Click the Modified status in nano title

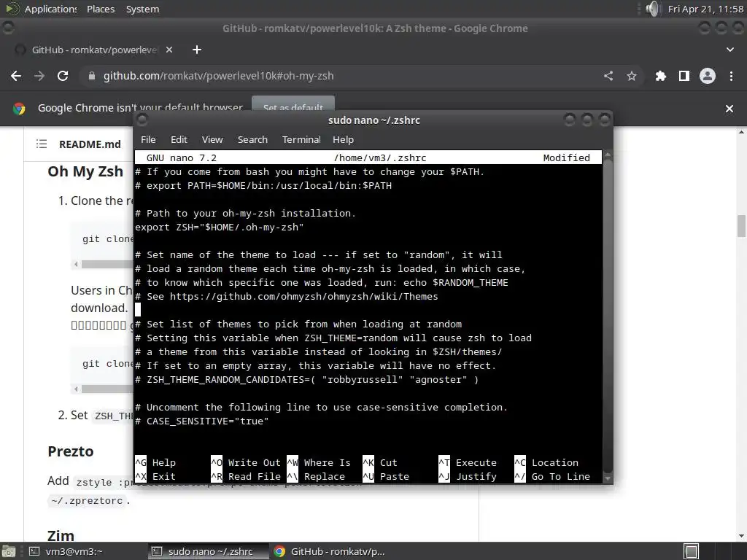pyautogui.click(x=566, y=157)
